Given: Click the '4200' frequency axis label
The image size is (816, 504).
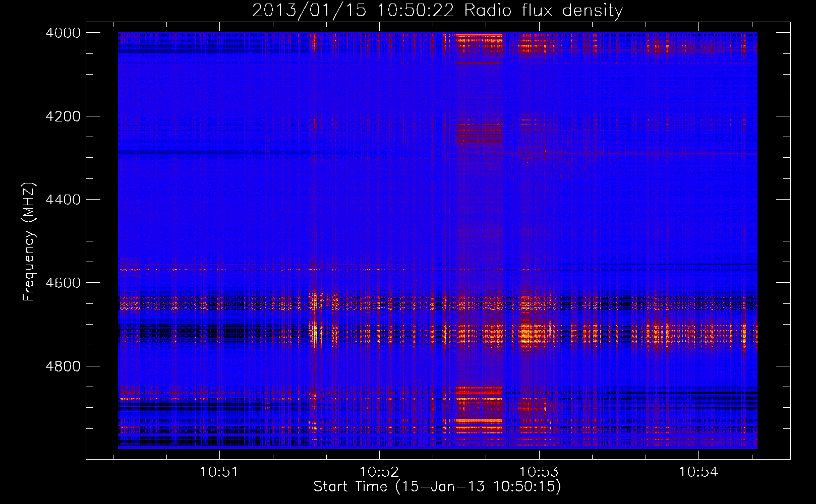Looking at the screenshot, I should (63, 116).
